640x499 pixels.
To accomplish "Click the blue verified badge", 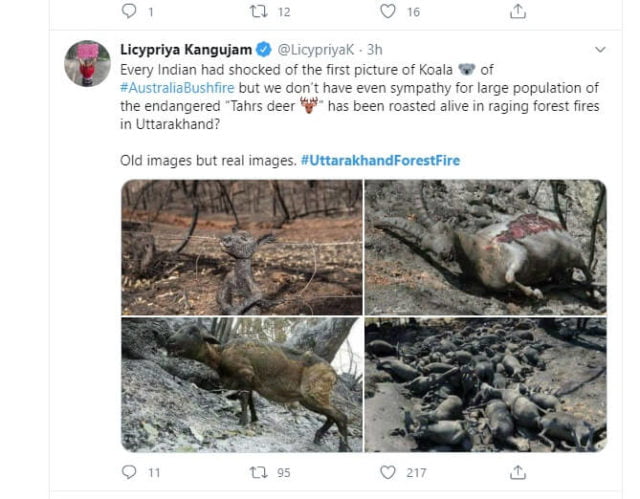I will (265, 48).
